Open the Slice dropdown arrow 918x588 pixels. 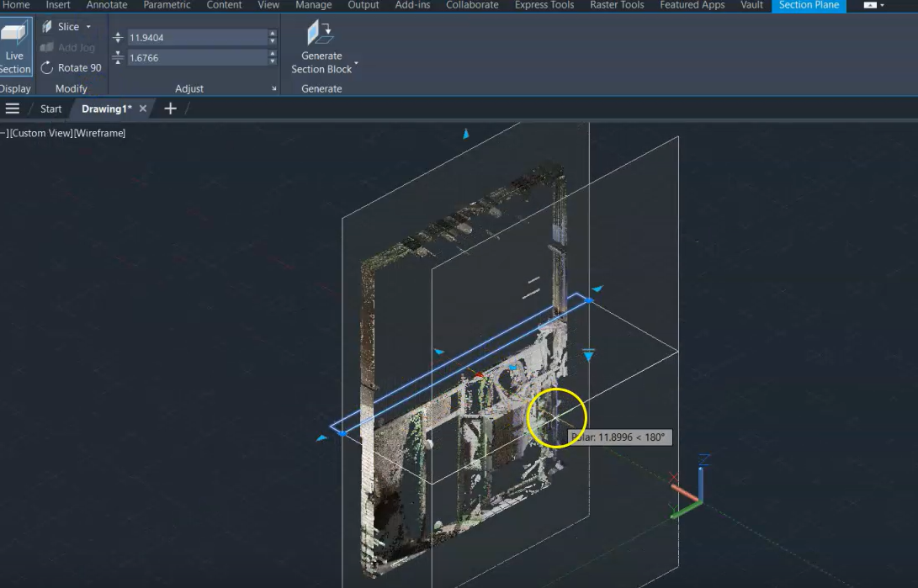87,26
